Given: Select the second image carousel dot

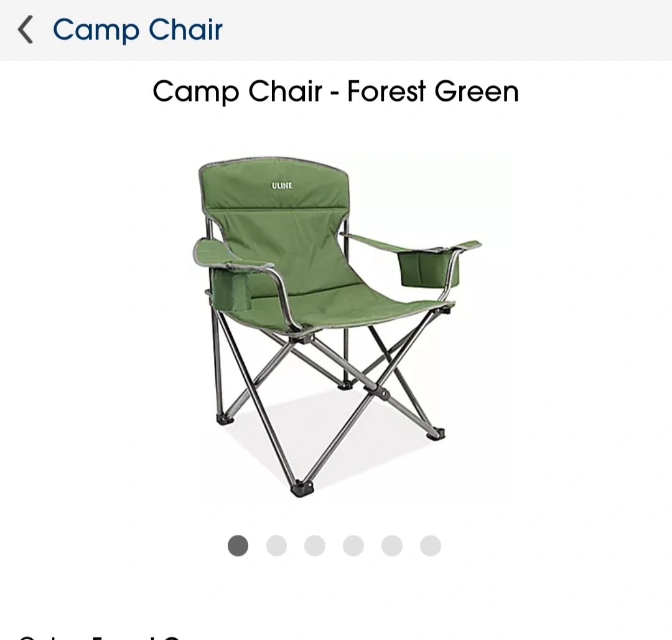Looking at the screenshot, I should (x=276, y=546).
